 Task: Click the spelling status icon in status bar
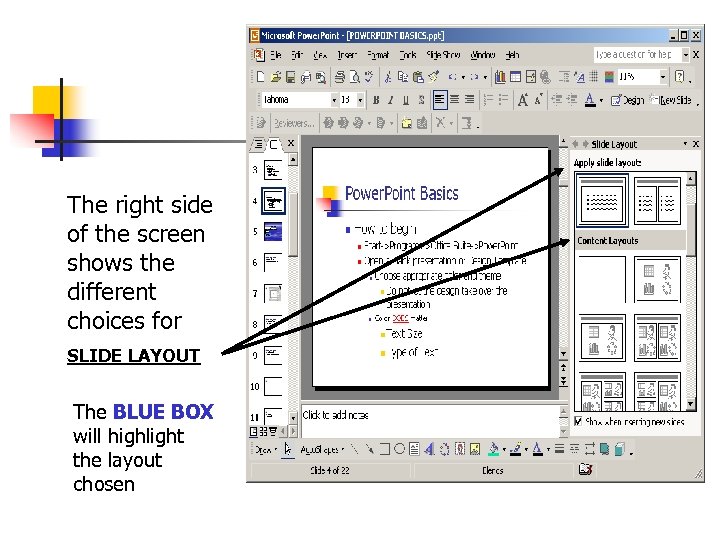coord(585,469)
